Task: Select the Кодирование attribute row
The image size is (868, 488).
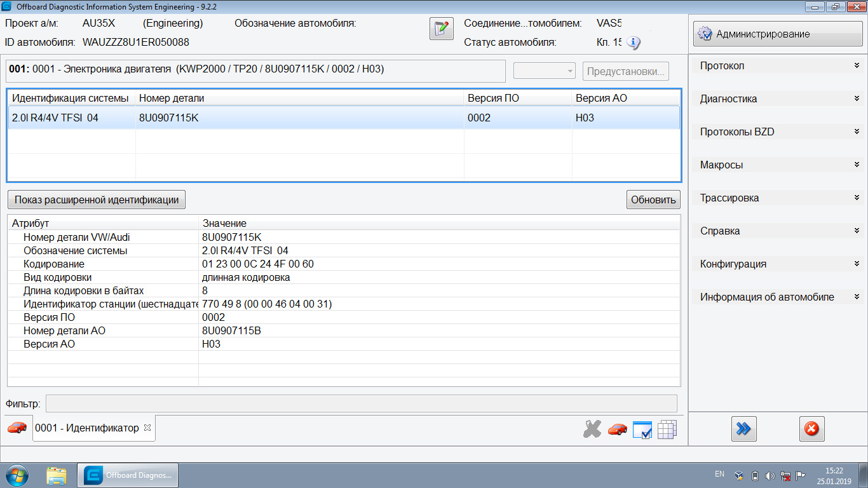Action: (344, 264)
